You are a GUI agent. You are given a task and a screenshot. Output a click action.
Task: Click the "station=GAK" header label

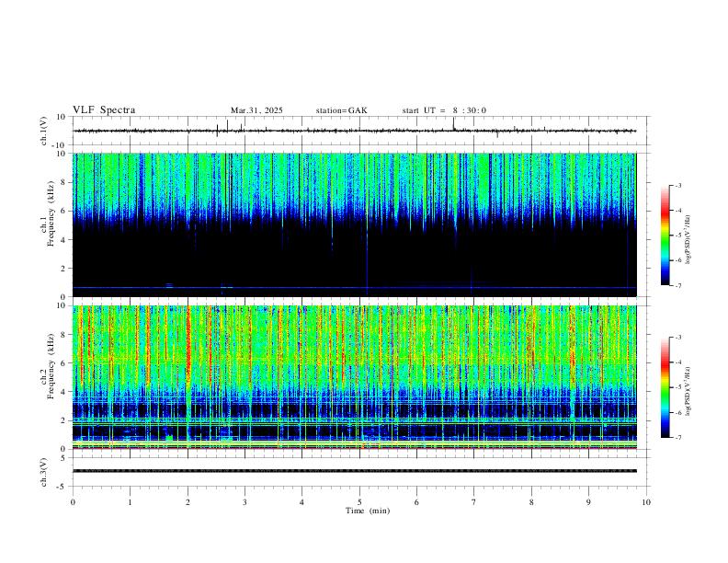[342, 110]
